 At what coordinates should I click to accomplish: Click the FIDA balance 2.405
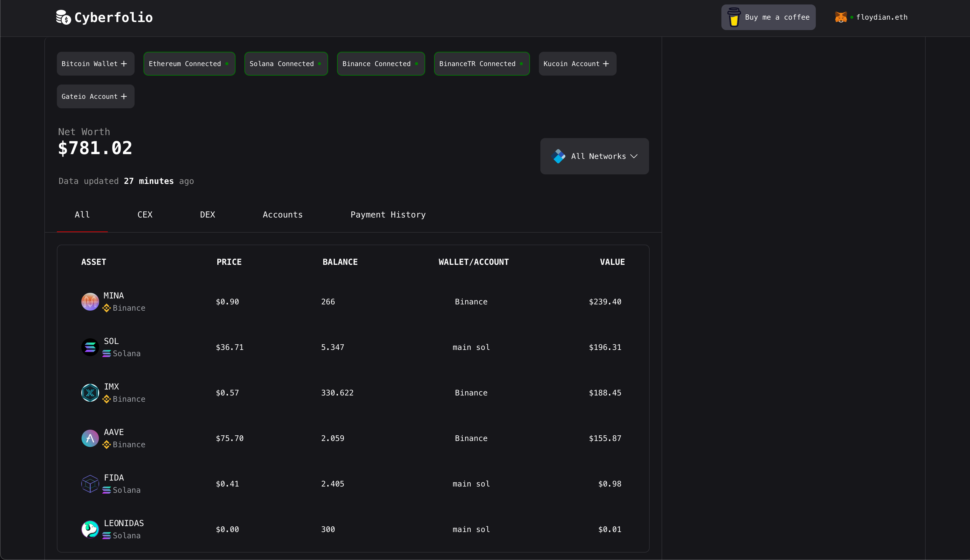pyautogui.click(x=333, y=484)
